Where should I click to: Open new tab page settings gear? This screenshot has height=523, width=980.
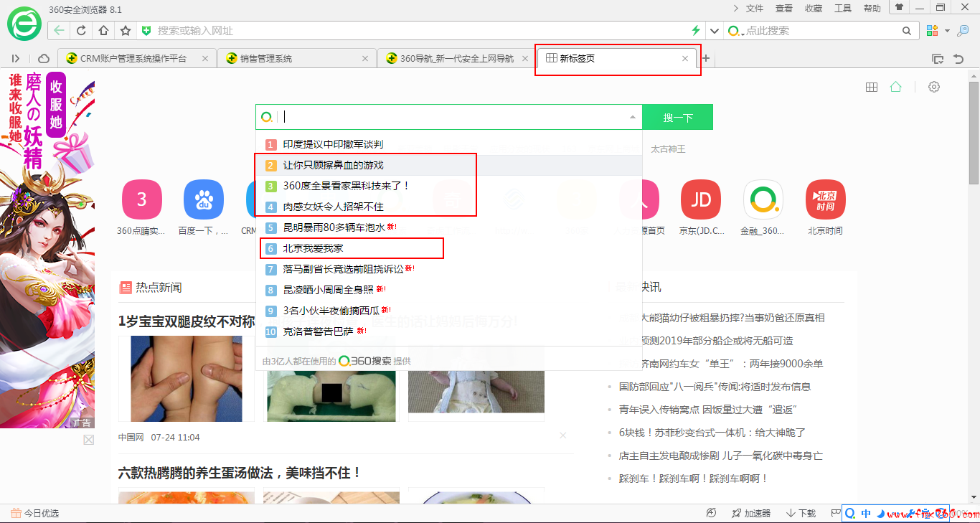tap(934, 87)
